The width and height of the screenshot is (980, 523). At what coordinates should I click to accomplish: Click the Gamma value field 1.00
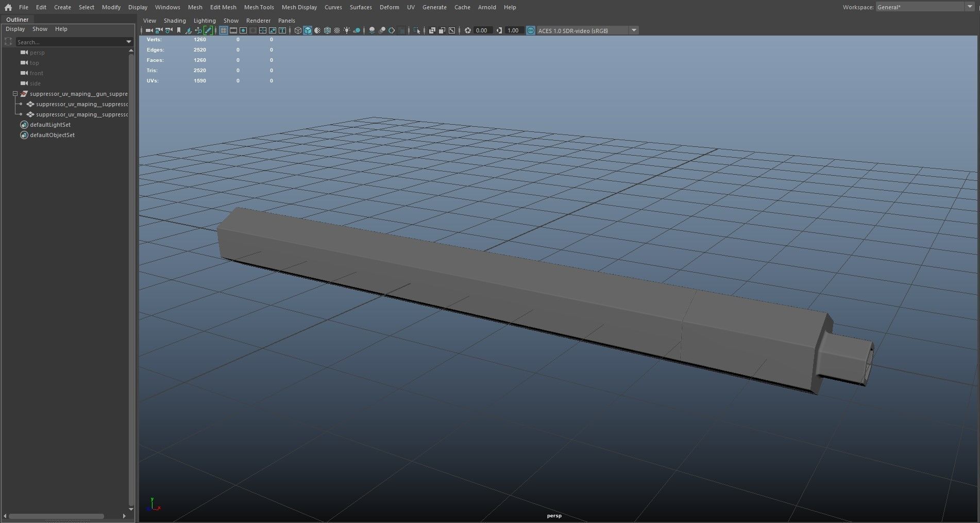coord(514,30)
